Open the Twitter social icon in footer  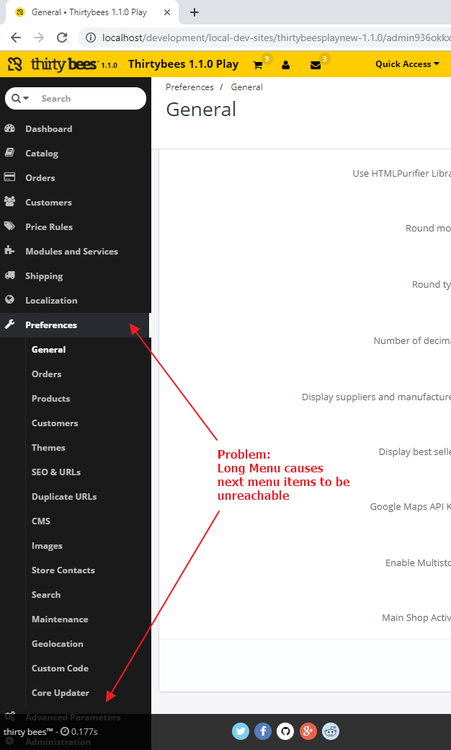click(x=241, y=731)
